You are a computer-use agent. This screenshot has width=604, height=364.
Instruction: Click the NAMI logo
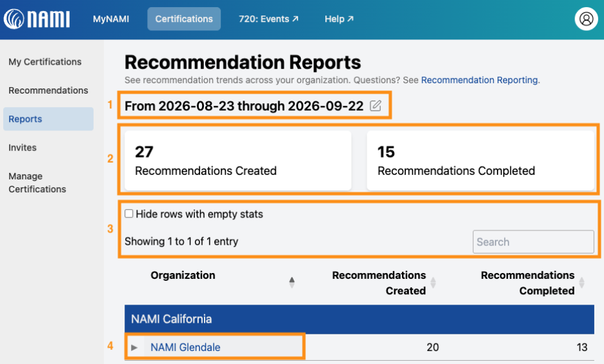pos(37,19)
